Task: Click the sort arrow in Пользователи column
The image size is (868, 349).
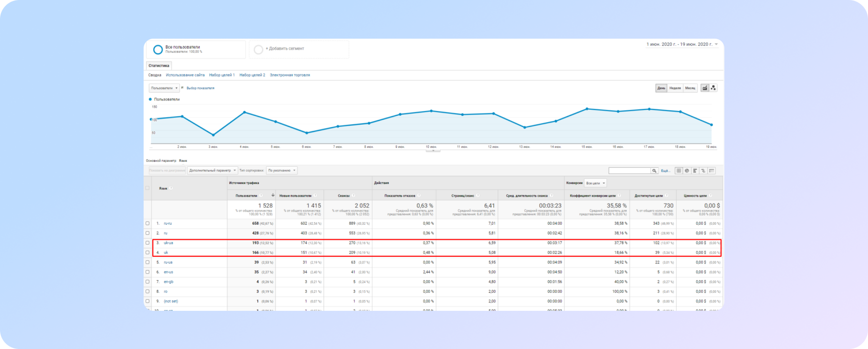Action: click(x=273, y=195)
